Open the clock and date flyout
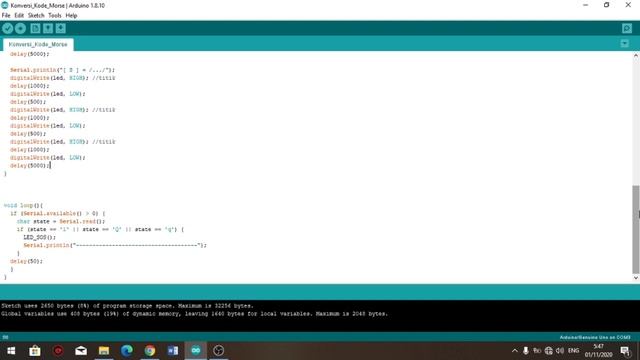 pyautogui.click(x=598, y=351)
